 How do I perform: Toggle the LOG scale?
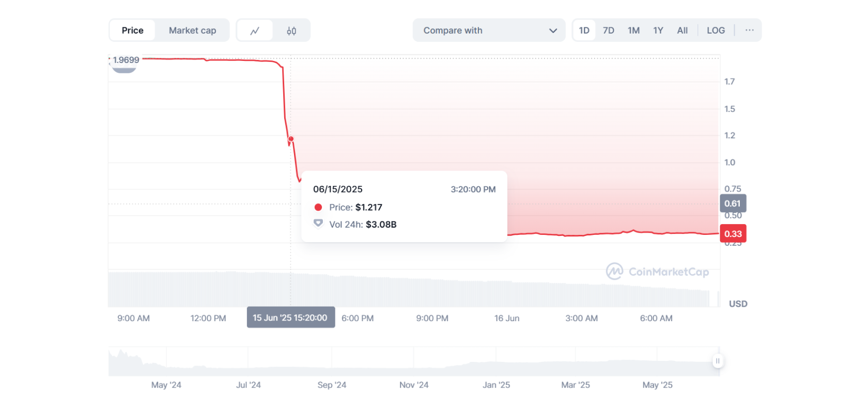[716, 30]
